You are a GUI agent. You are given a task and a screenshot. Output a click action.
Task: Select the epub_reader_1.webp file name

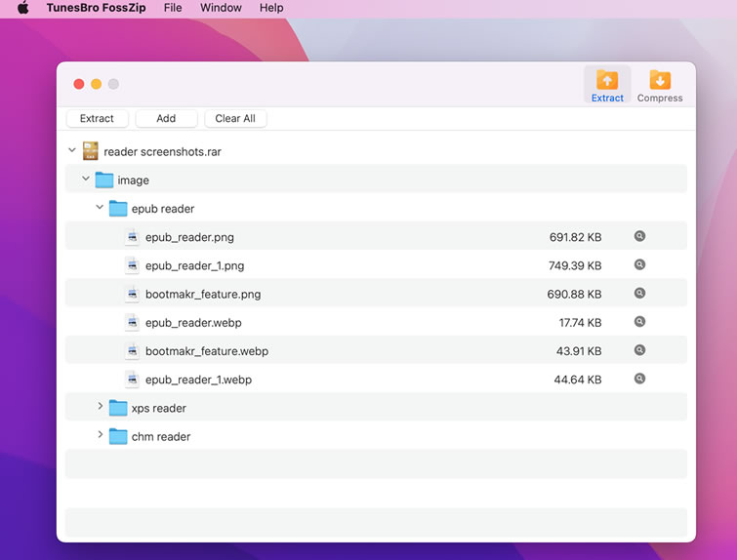pos(198,380)
